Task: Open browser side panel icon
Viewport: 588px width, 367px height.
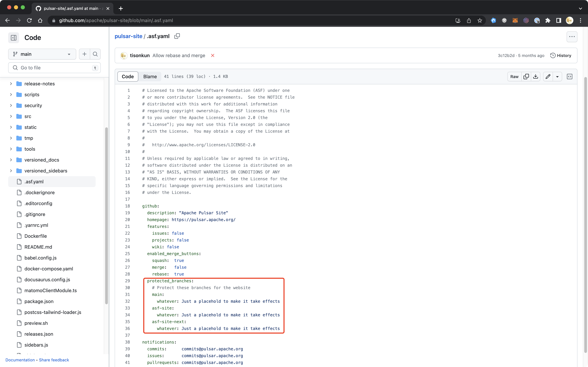Action: [x=559, y=20]
